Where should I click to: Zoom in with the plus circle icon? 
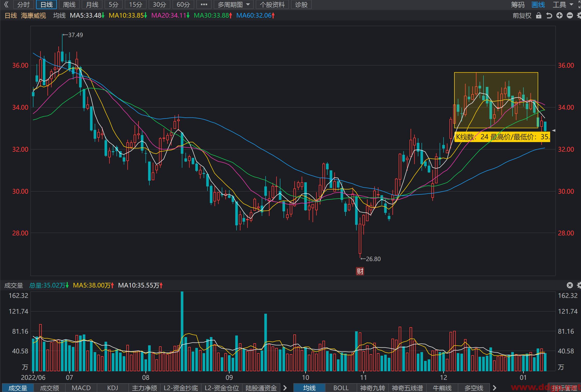559,16
